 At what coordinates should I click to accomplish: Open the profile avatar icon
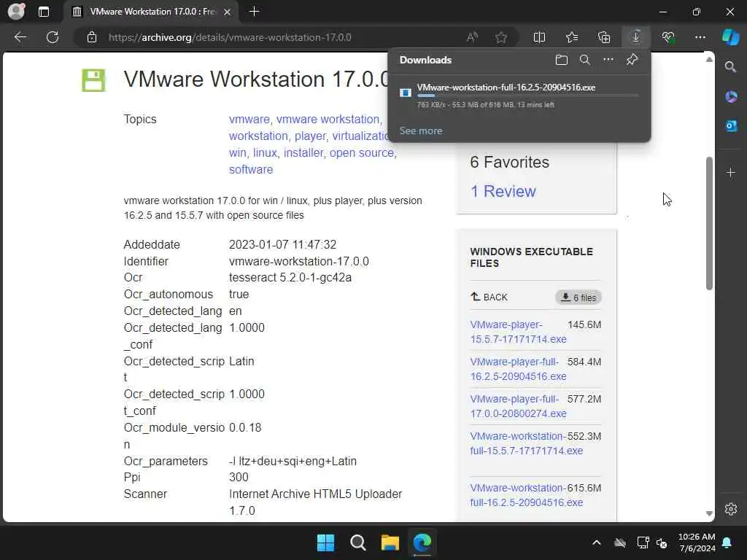[x=17, y=12]
